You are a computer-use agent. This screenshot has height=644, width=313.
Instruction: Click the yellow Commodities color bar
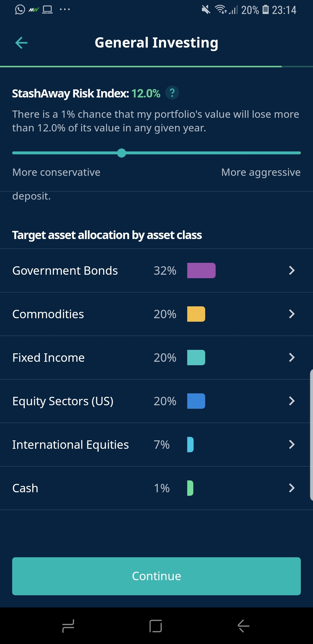click(196, 314)
